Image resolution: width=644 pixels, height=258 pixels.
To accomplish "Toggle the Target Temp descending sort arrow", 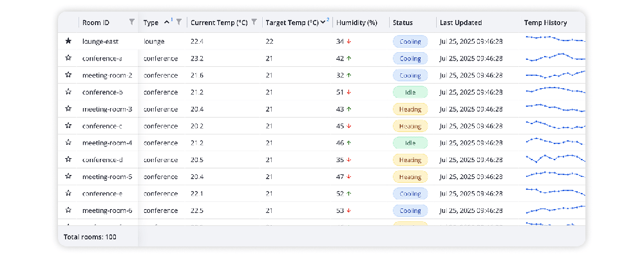I will (323, 23).
